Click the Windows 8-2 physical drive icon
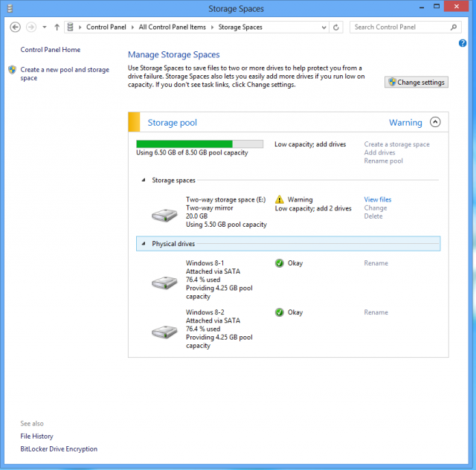This screenshot has width=476, height=470. click(164, 332)
